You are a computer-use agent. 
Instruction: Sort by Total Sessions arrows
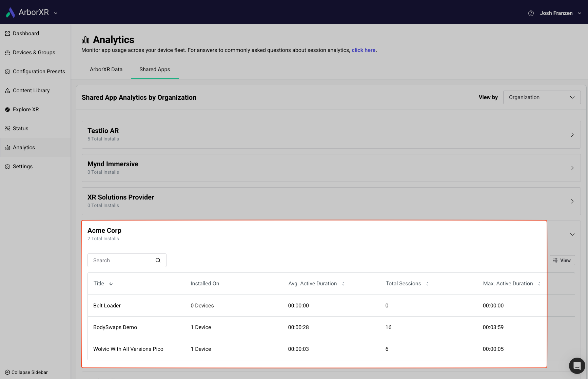click(427, 284)
